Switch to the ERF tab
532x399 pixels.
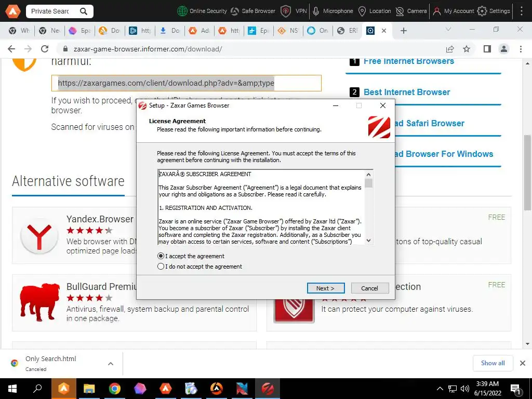click(348, 31)
